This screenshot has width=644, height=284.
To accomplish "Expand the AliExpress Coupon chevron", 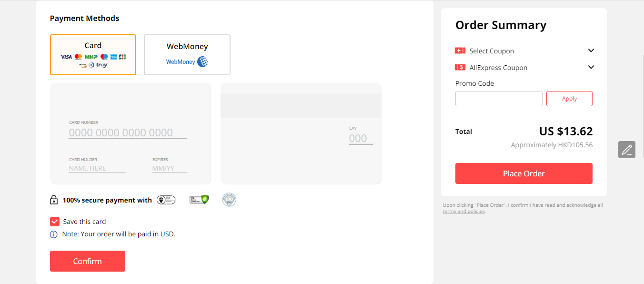I will point(591,67).
